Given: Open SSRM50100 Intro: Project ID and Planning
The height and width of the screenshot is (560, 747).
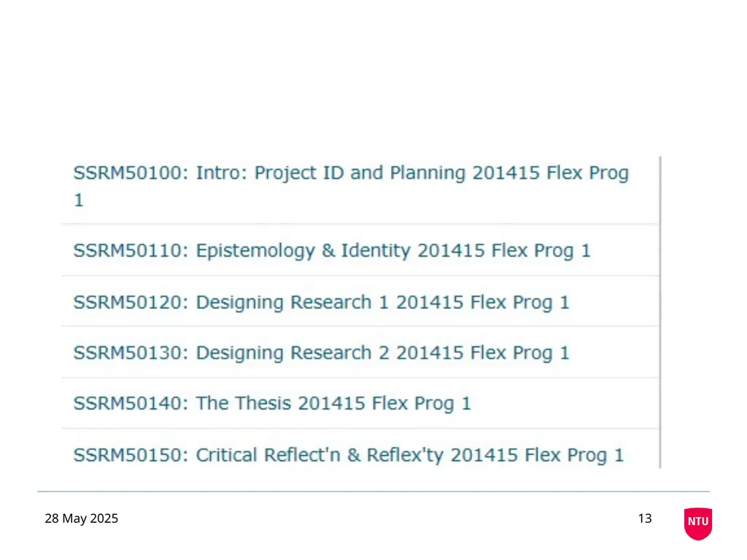Looking at the screenshot, I should click(x=351, y=186).
